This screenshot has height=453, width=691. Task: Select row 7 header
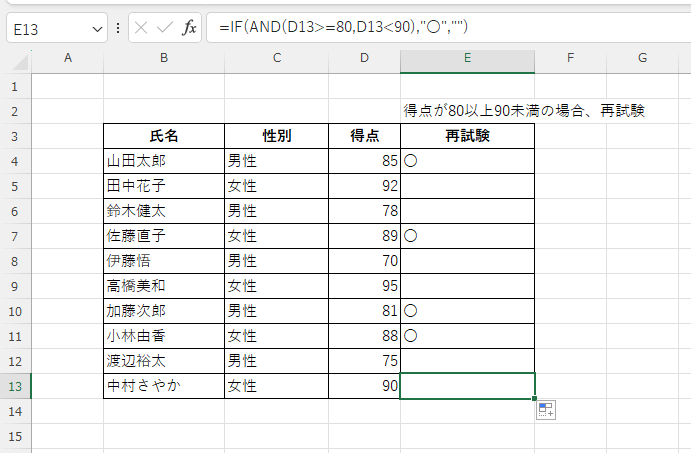coord(15,236)
